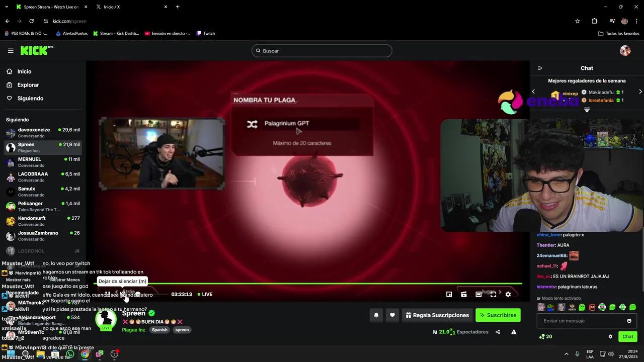Open the tab search dropdown
644x362 pixels.
[x=7, y=7]
